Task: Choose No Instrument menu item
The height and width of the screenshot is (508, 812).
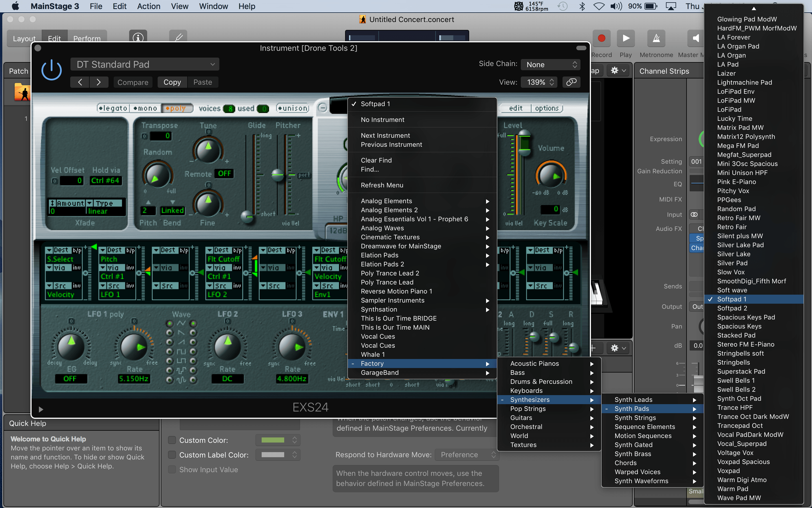Action: point(422,120)
